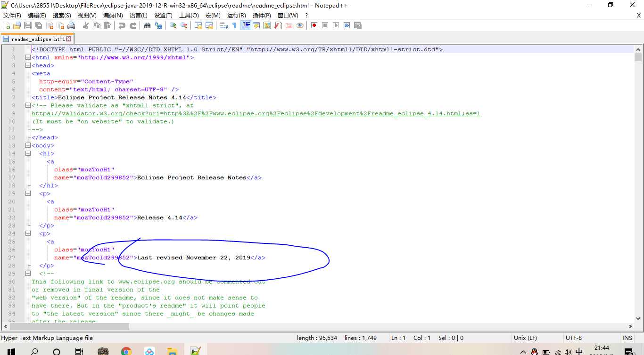Open Folder as Workspace icon
This screenshot has width=644, height=355.
point(289,25)
